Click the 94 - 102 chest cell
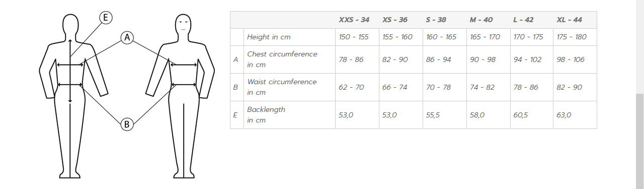Image resolution: width=644 pixels, height=189 pixels. pyautogui.click(x=528, y=59)
